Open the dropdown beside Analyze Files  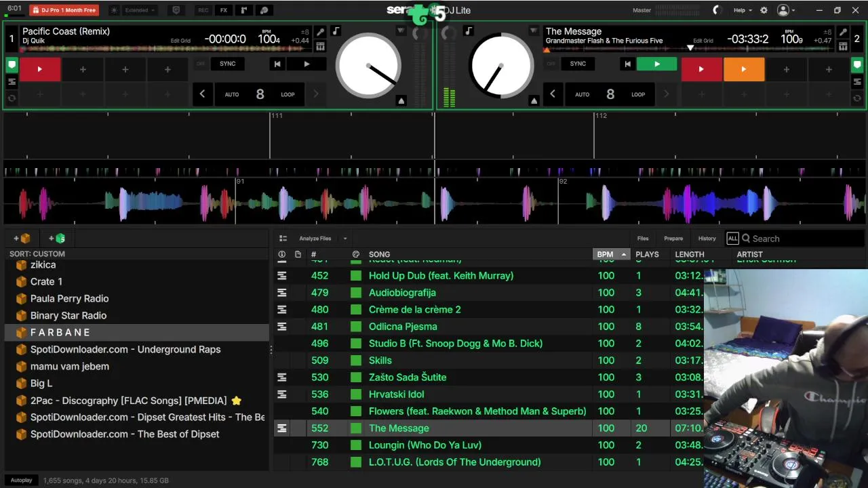[344, 239]
